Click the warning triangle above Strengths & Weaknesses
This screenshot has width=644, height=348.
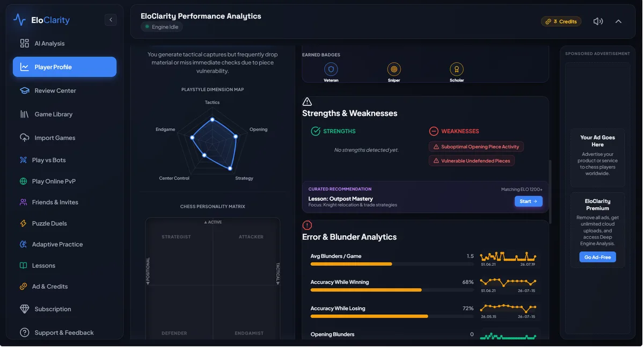point(307,102)
